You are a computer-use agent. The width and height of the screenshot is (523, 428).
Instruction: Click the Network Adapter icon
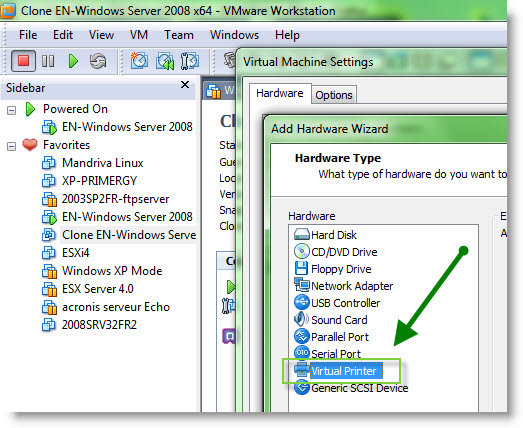point(302,285)
